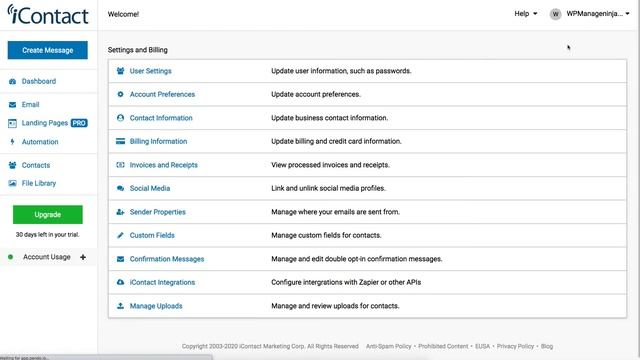Click the user avatar circle with W

pyautogui.click(x=555, y=14)
